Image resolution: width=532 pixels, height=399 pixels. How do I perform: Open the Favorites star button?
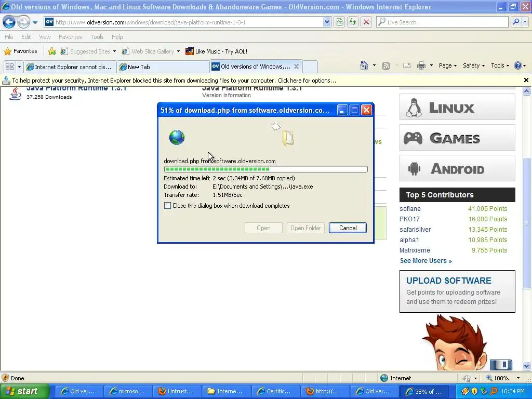point(20,51)
